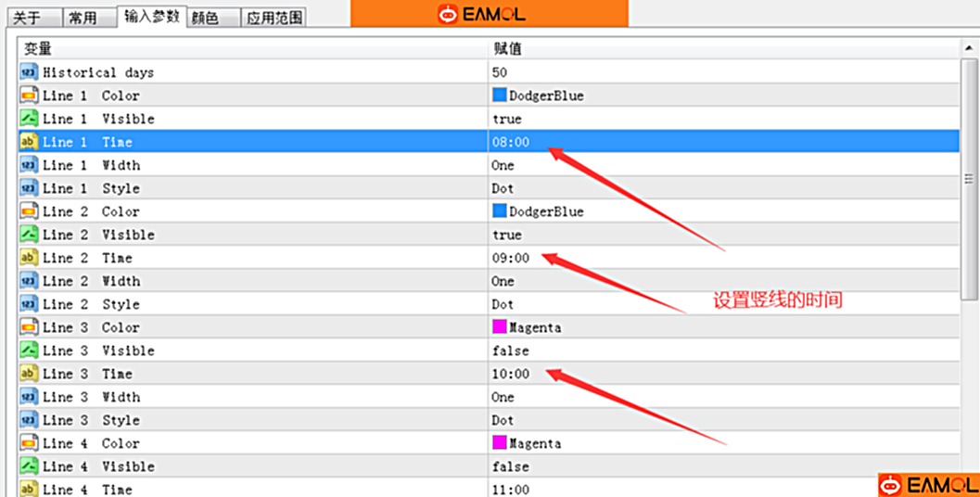Switch to the 应用范围 tab

tap(274, 18)
